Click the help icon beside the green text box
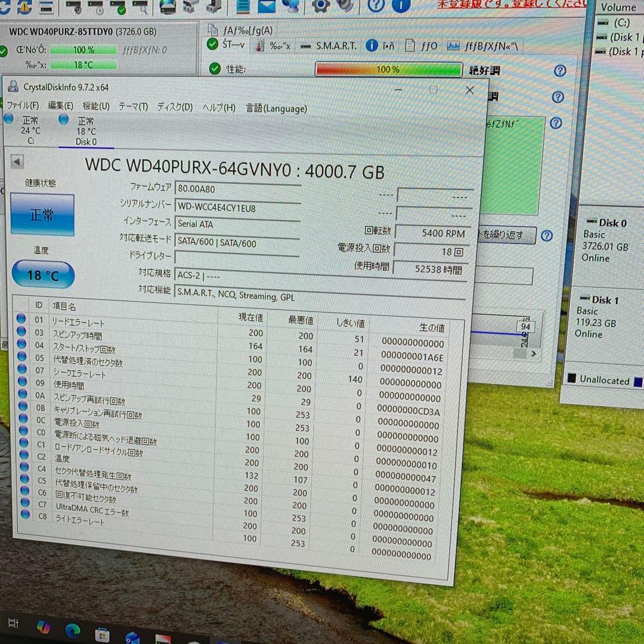 (x=556, y=123)
